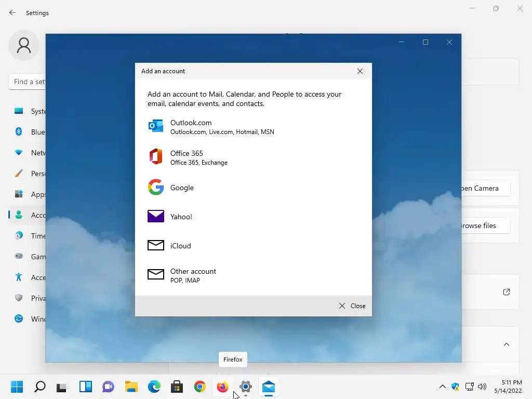Open File Explorer from taskbar
The width and height of the screenshot is (532, 399).
(x=131, y=387)
